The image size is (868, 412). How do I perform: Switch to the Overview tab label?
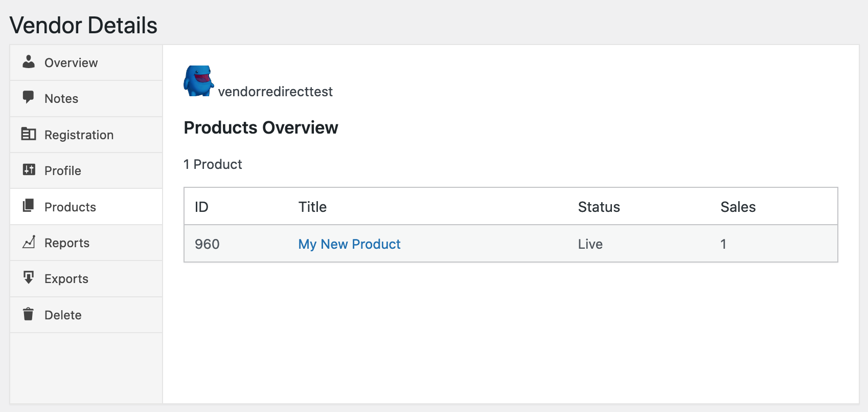click(71, 63)
